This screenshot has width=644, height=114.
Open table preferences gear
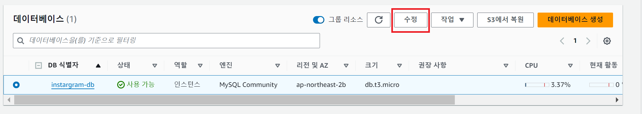(x=607, y=41)
